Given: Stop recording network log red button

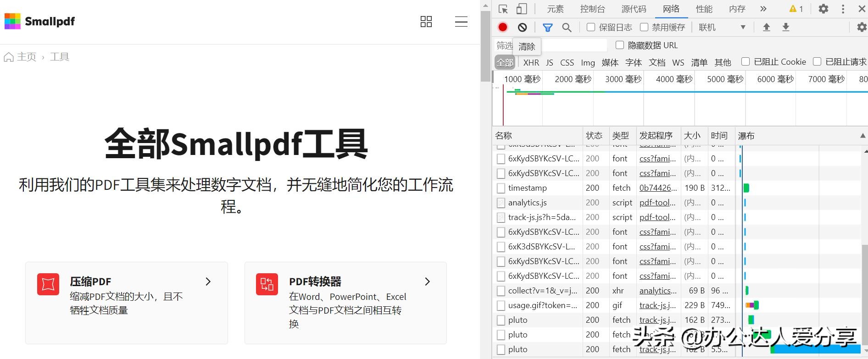Looking at the screenshot, I should coord(503,27).
